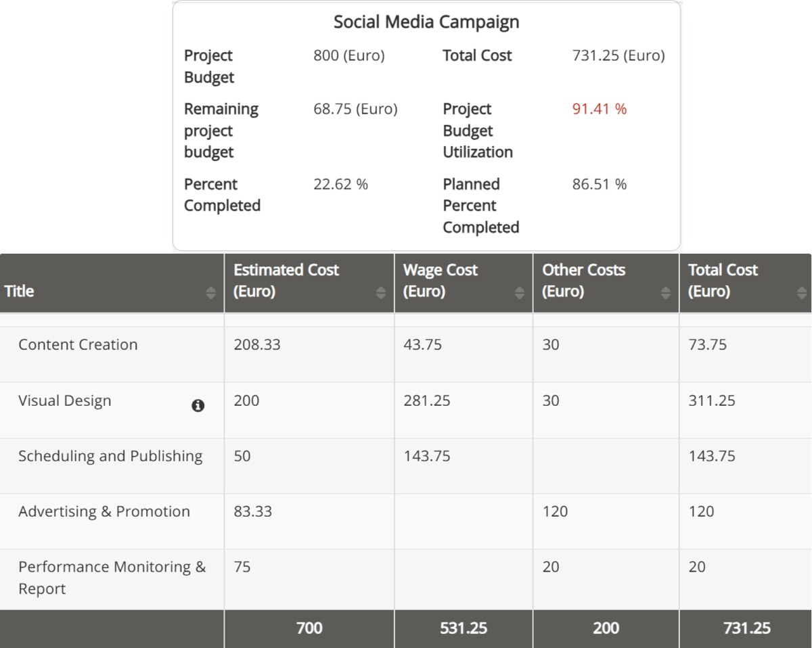Open the Visual Design task name

pos(65,400)
